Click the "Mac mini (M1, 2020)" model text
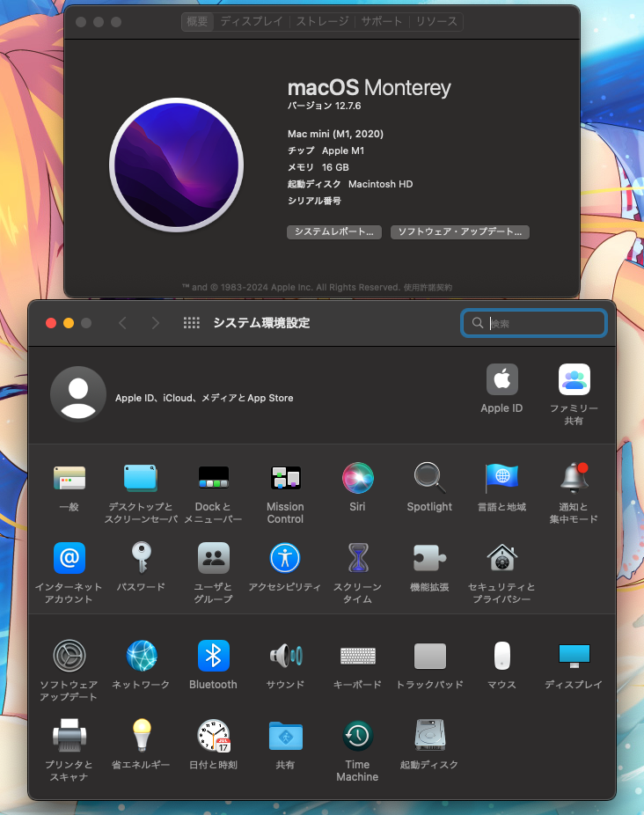644x815 pixels. (335, 134)
